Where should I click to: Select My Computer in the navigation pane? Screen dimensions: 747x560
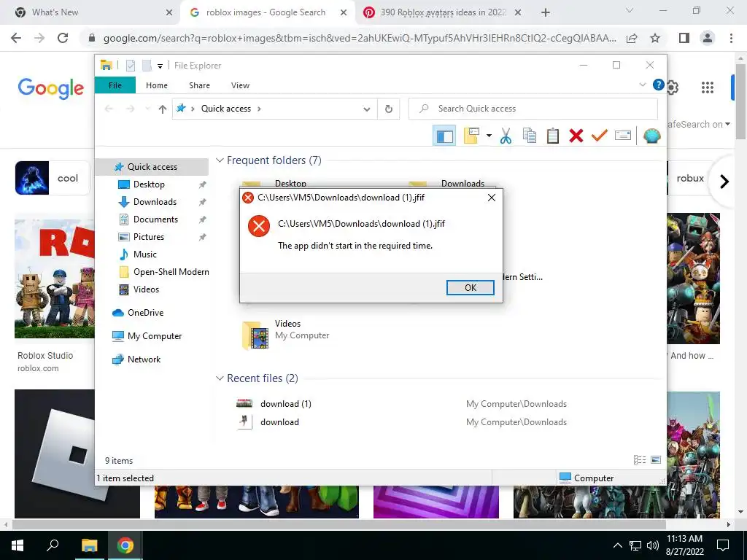coord(155,336)
